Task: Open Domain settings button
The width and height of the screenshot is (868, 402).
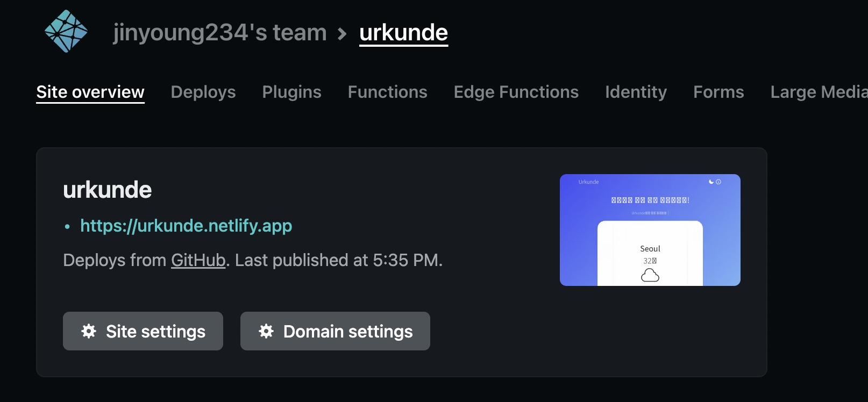Action: [335, 331]
